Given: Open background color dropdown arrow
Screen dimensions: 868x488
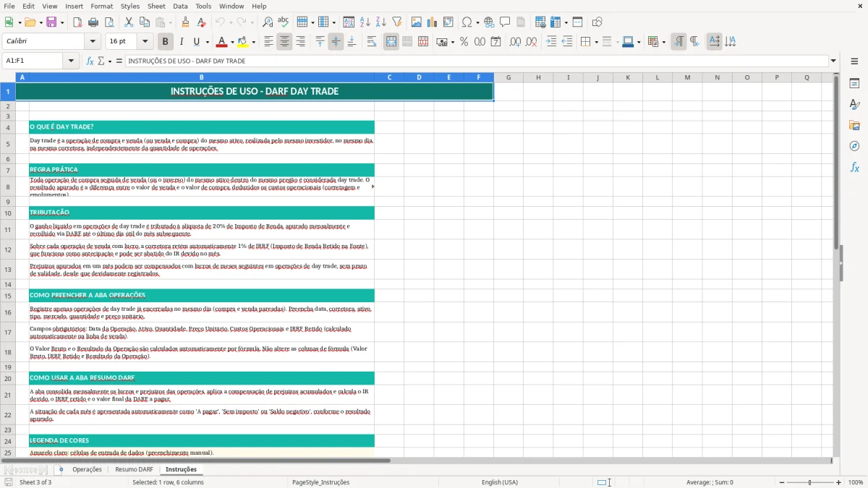Looking at the screenshot, I should (x=253, y=42).
